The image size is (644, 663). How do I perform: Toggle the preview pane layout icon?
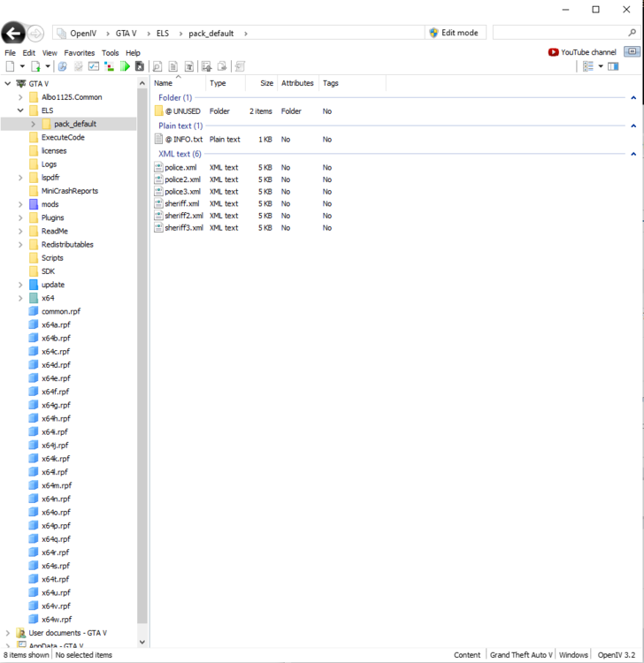[613, 66]
